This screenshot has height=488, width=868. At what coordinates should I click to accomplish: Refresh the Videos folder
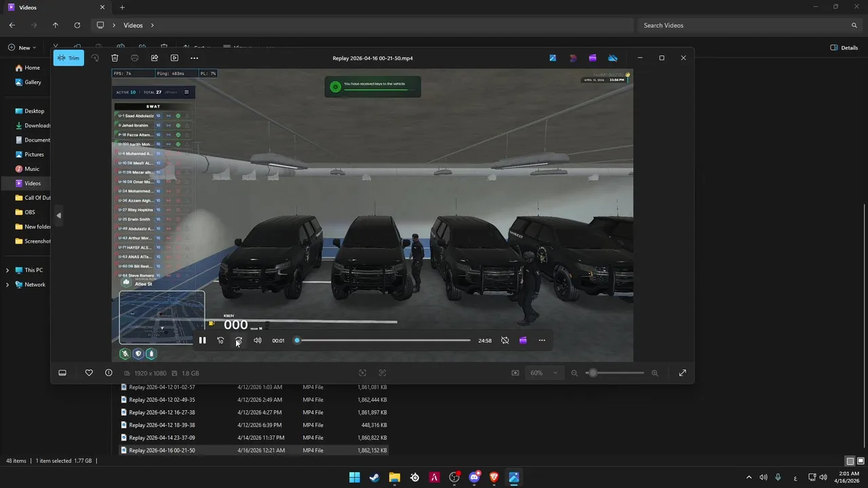point(77,25)
